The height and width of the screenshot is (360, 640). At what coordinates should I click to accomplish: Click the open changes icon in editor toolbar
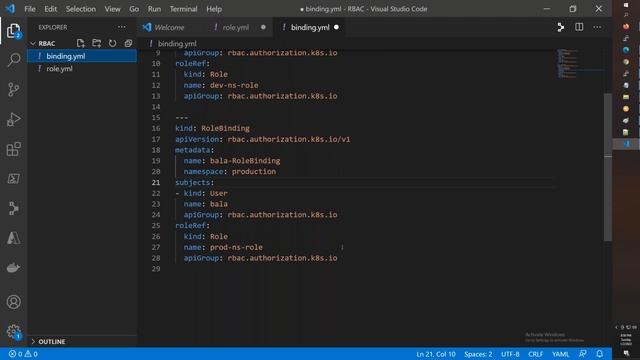coord(560,27)
